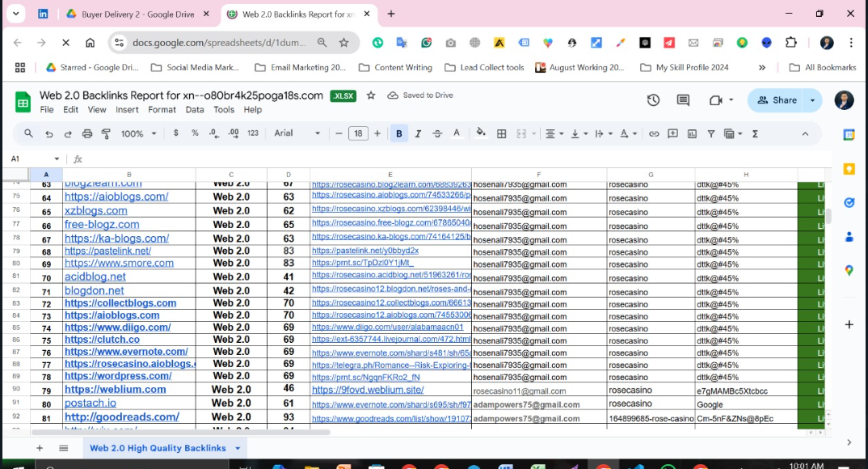Screen dimensions: 868x469
Task: Apply the Percent format icon
Action: 195,133
